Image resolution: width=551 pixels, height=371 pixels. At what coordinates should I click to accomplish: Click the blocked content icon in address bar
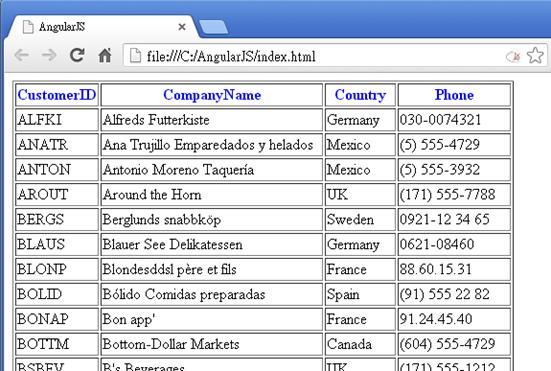coord(513,56)
